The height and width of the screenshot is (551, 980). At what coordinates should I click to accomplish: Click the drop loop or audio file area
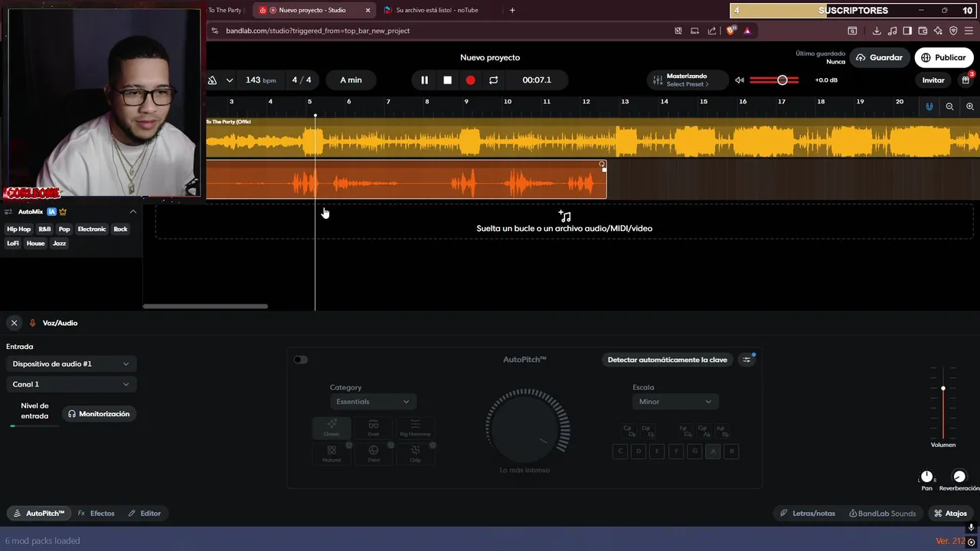click(x=564, y=221)
